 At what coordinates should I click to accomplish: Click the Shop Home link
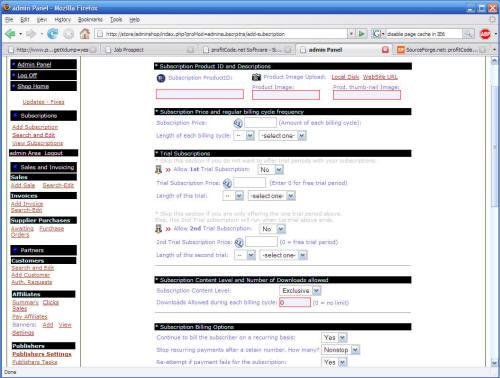tap(33, 86)
